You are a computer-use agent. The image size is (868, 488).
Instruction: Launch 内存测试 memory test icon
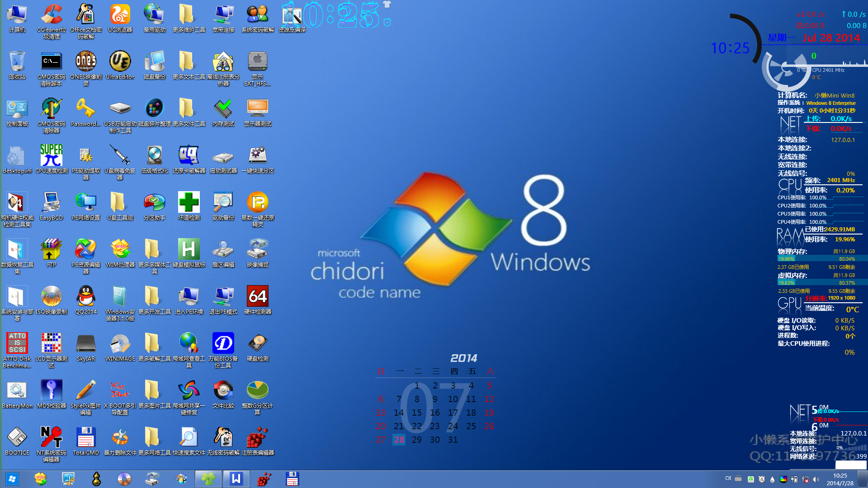[x=223, y=112]
